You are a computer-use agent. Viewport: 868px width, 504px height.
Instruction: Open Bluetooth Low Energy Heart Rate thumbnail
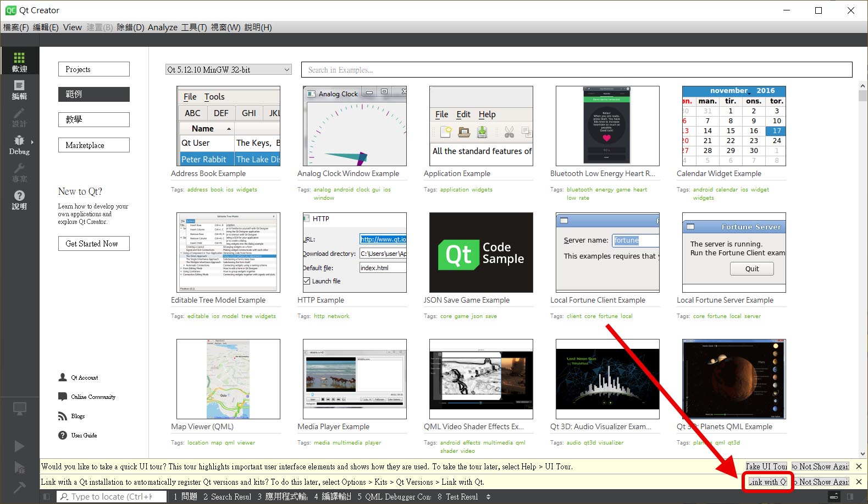607,126
